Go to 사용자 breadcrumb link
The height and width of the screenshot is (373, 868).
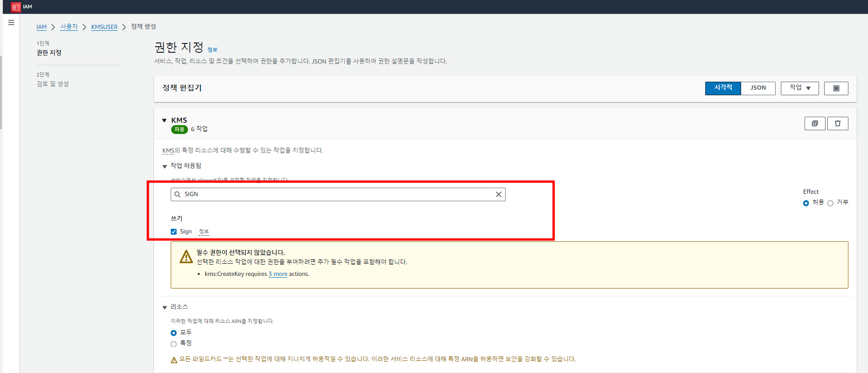click(x=69, y=27)
